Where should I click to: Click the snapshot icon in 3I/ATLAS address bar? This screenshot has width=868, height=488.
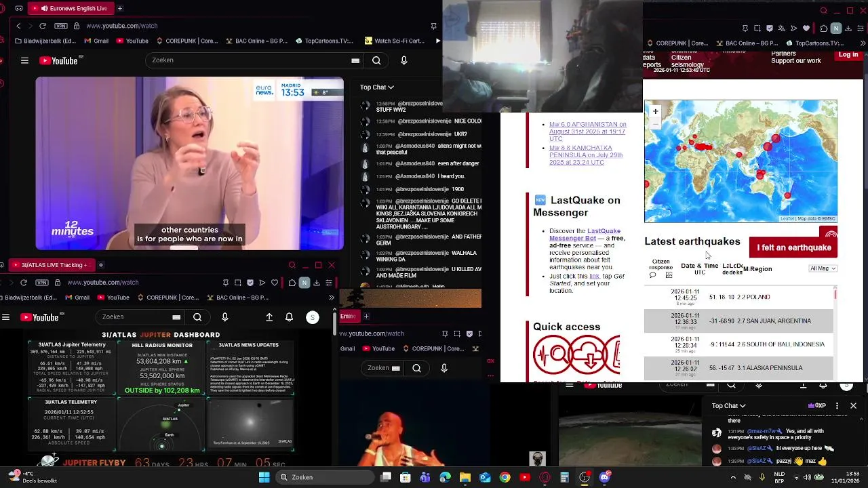[238, 283]
